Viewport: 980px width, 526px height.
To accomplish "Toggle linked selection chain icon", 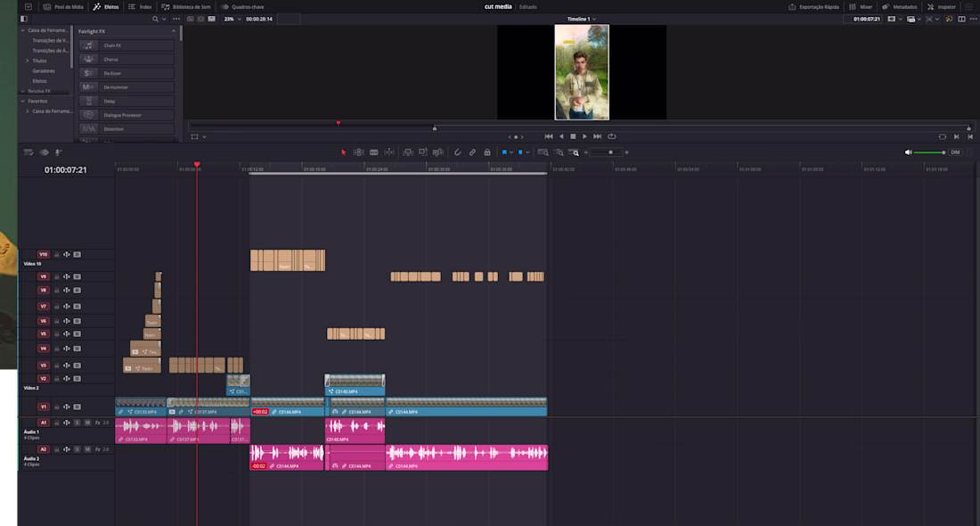I will click(x=472, y=152).
